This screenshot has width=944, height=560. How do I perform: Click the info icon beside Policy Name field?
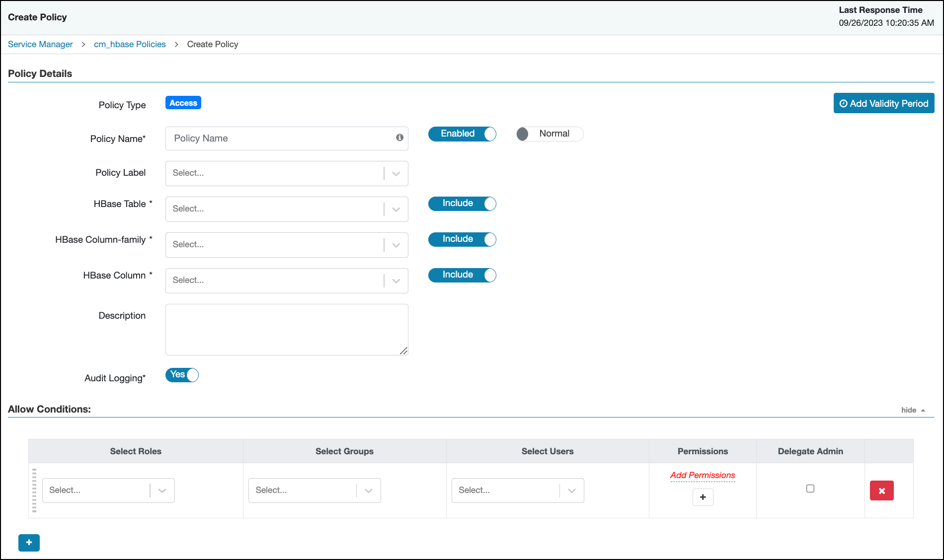399,138
